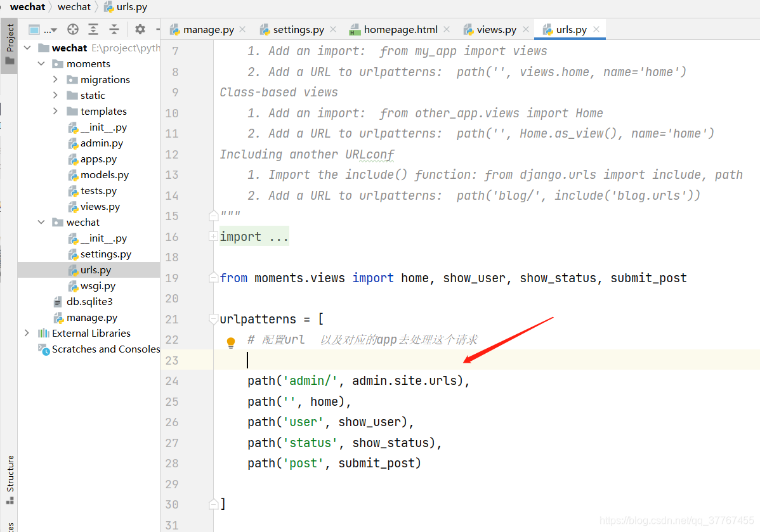760x532 pixels.
Task: Click the submit_post reference on line 28
Action: [376, 463]
